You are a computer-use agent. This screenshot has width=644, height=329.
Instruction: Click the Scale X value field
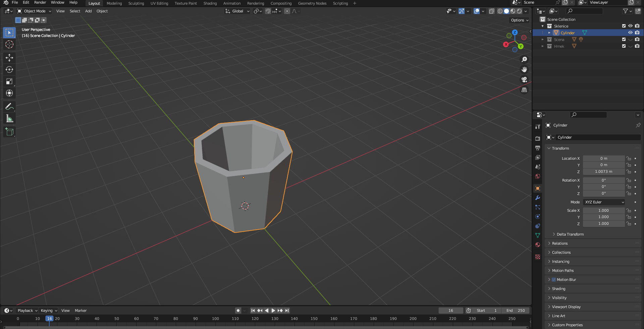(604, 210)
